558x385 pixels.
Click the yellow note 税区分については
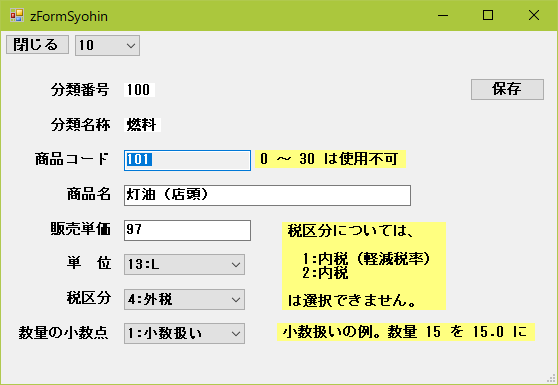click(364, 266)
